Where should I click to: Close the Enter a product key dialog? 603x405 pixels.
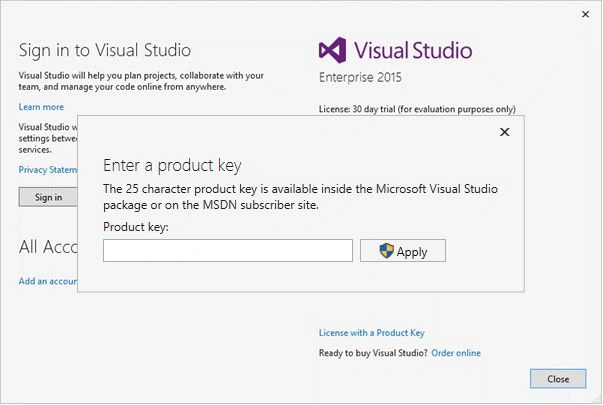[x=505, y=132]
